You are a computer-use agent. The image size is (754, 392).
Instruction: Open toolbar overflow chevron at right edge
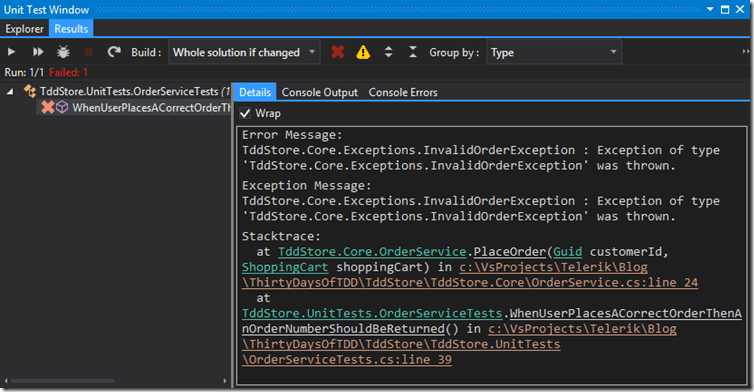[x=745, y=51]
